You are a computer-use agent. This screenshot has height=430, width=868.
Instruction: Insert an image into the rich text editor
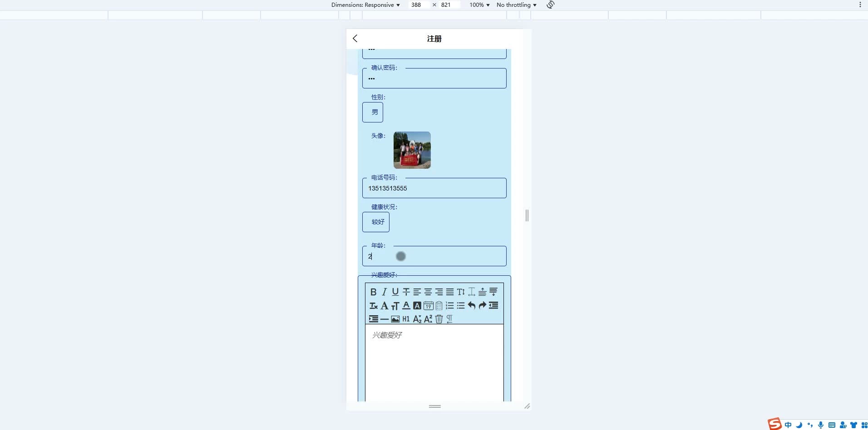point(395,319)
